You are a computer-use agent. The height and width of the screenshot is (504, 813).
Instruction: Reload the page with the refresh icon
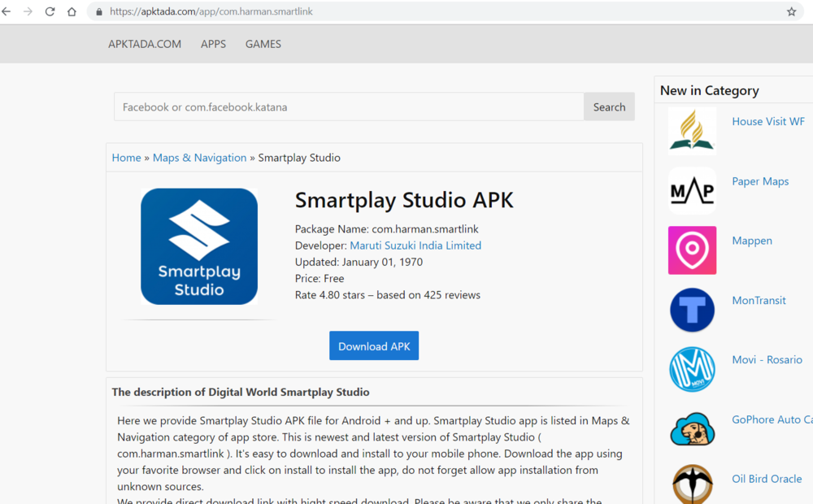[50, 11]
